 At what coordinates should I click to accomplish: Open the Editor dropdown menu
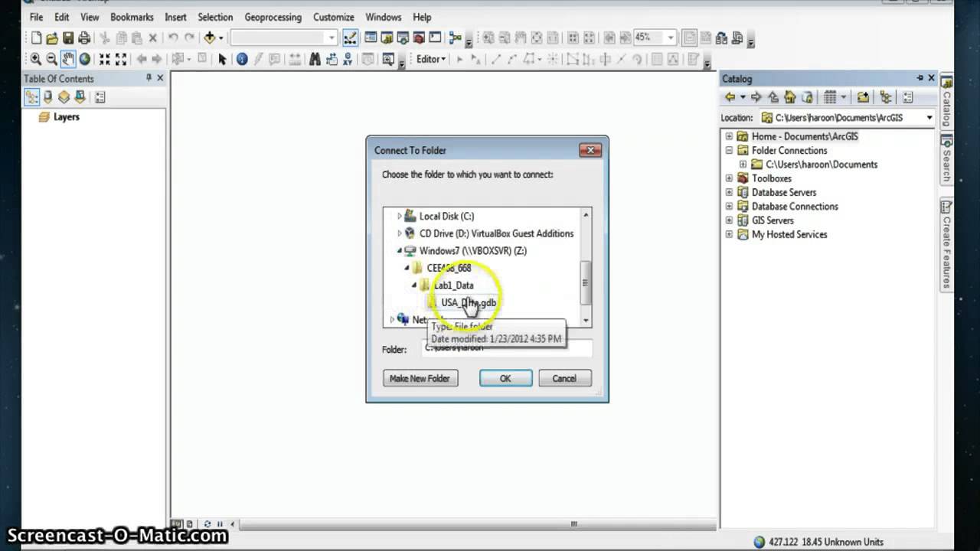click(x=430, y=59)
